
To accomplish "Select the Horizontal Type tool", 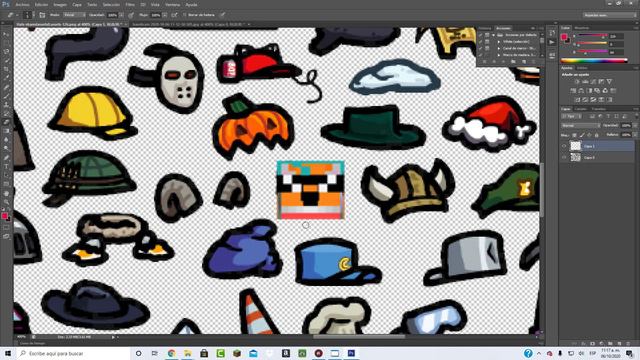I will (x=6, y=166).
